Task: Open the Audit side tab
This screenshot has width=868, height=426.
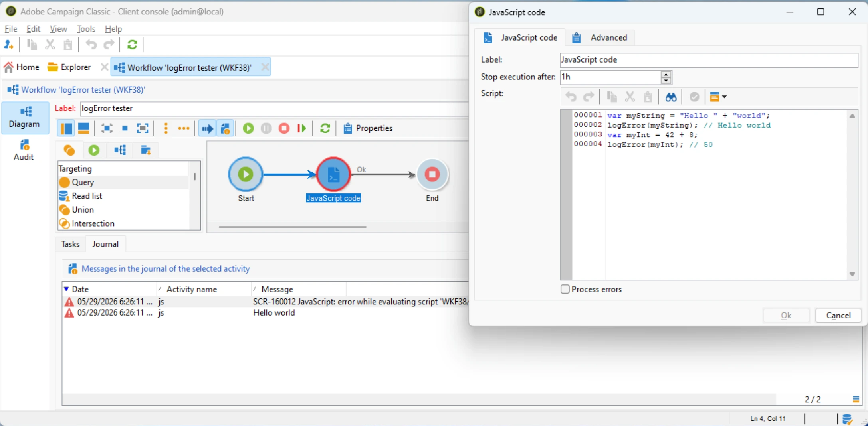Action: coord(24,150)
